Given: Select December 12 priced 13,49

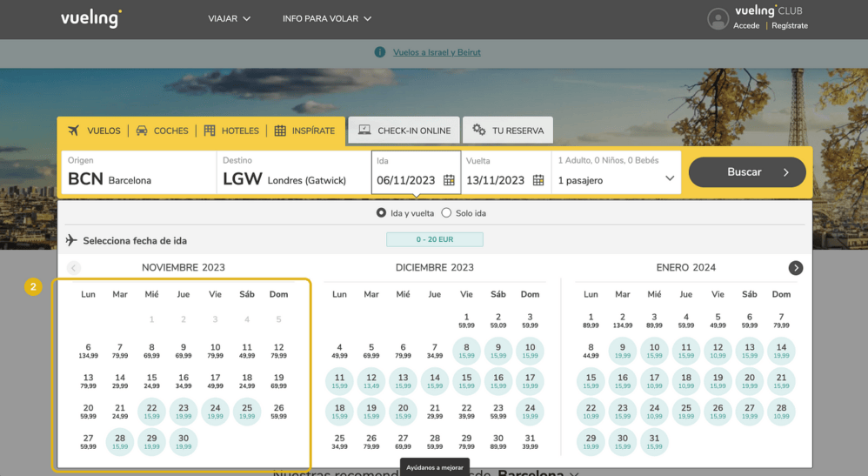Looking at the screenshot, I should click(371, 381).
